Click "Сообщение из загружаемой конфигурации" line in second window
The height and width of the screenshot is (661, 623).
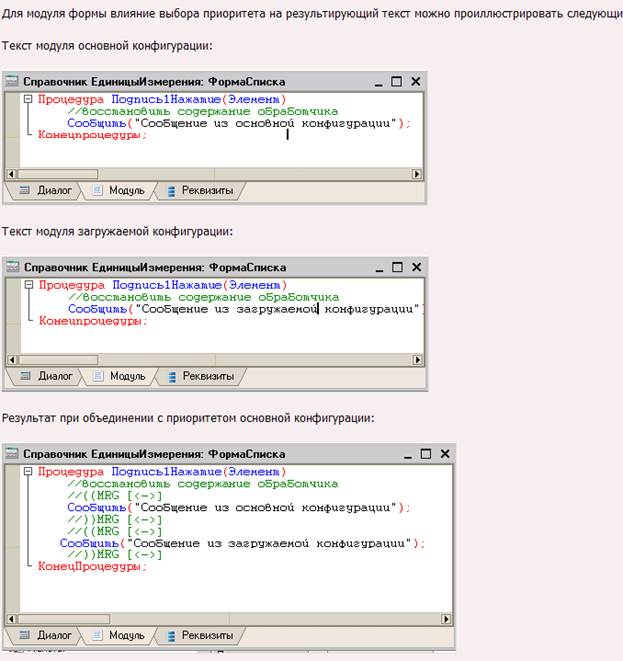(246, 309)
